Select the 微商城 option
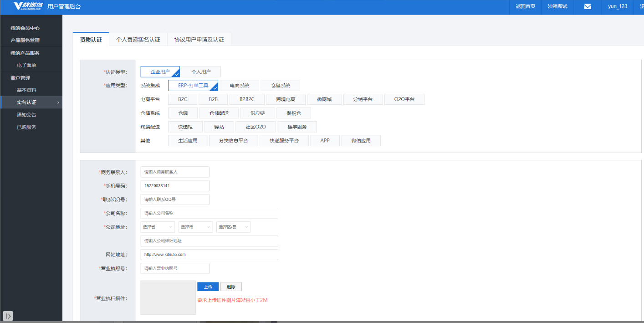644x323 pixels. tap(324, 99)
